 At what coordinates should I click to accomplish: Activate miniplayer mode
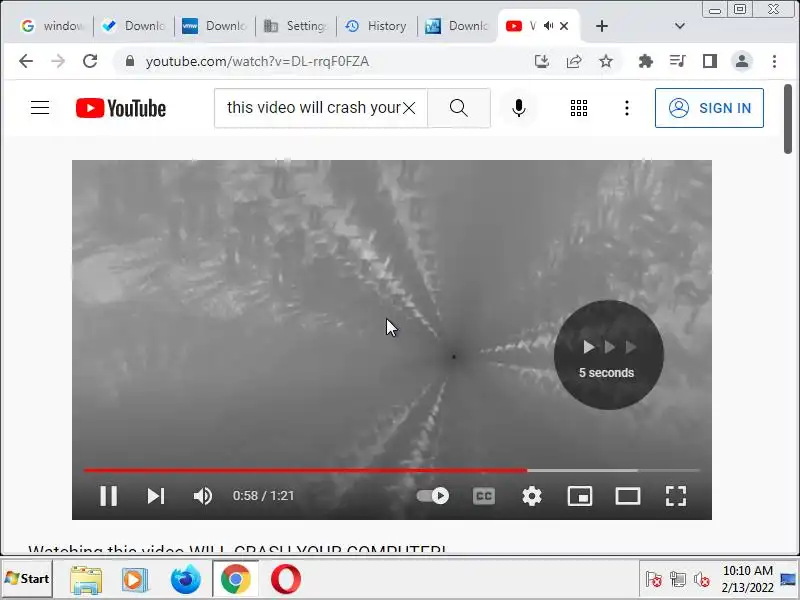coord(580,496)
